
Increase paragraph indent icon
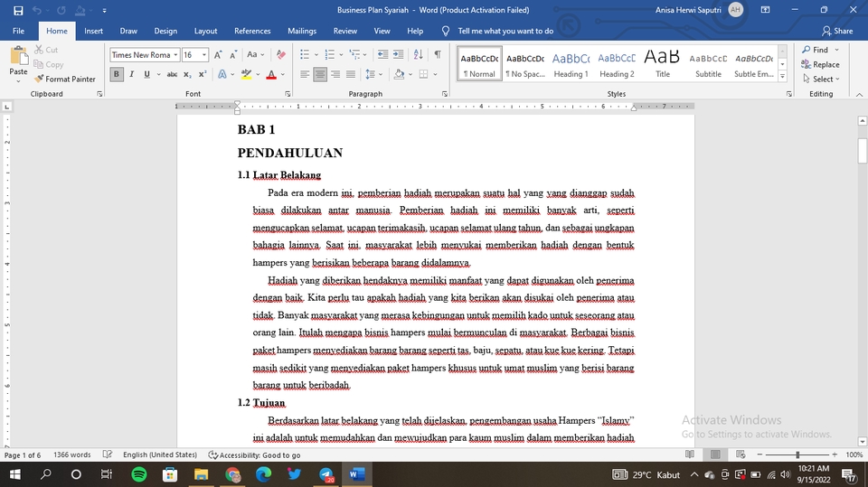point(398,54)
